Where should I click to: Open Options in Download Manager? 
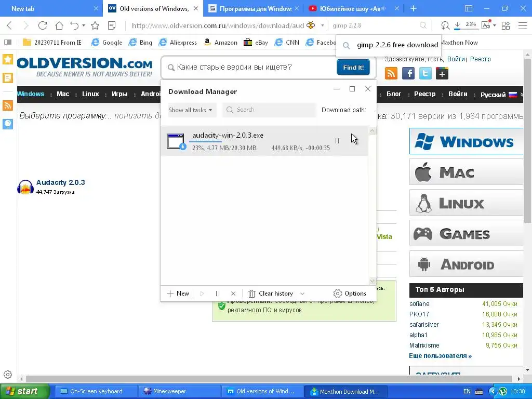coord(350,294)
